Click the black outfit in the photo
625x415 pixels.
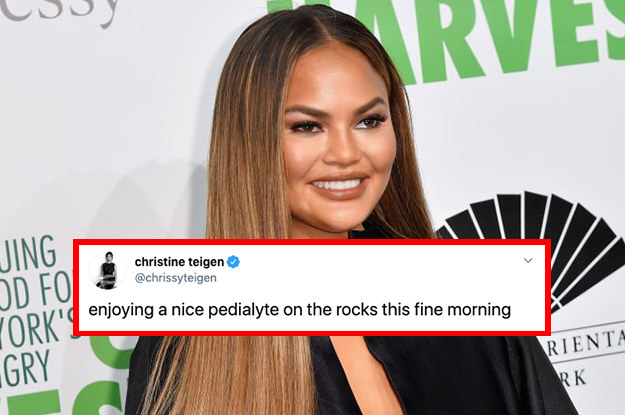[438, 375]
